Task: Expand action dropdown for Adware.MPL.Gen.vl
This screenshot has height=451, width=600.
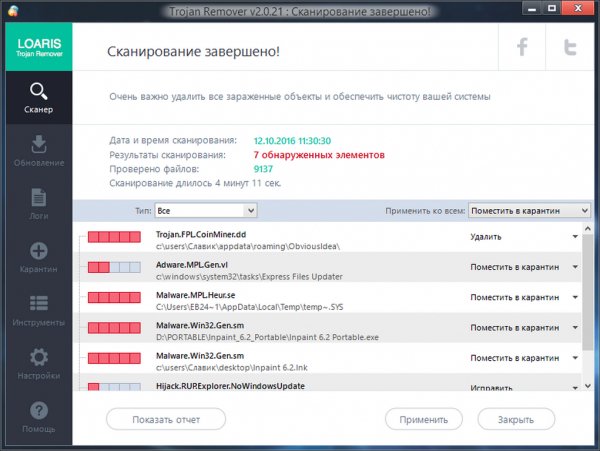Action: (575, 267)
